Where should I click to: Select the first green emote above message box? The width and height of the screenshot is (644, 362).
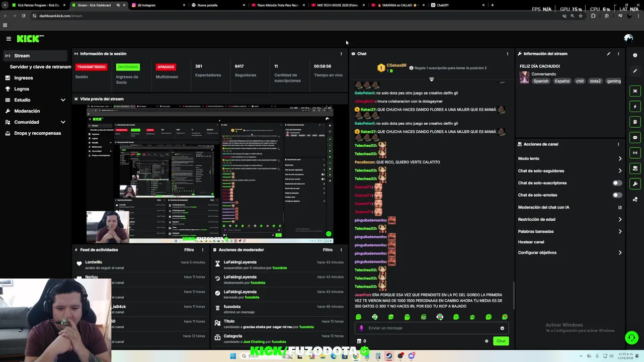pos(358,317)
